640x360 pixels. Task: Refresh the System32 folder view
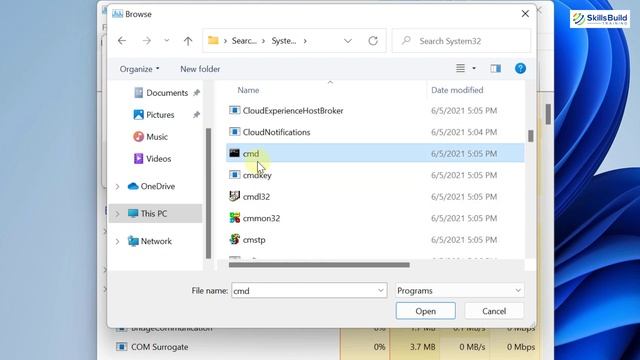coord(373,41)
